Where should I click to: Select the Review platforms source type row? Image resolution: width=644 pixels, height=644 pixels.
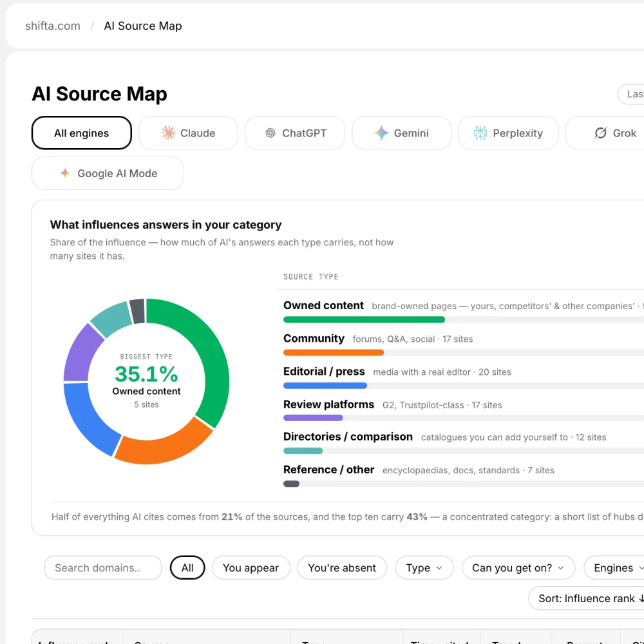(x=463, y=410)
